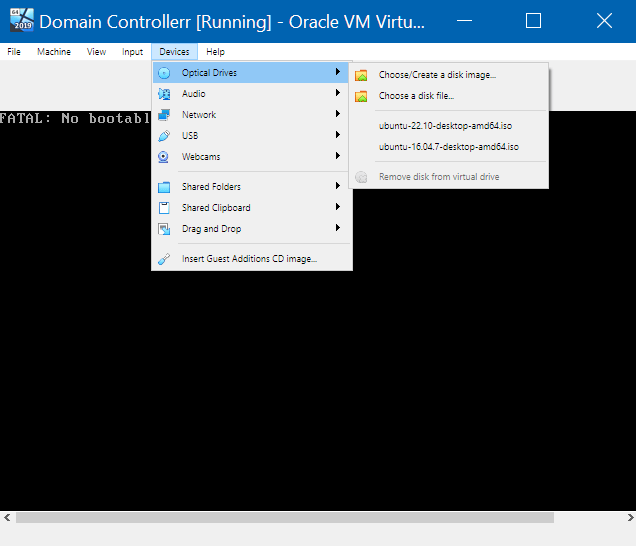Click the FATAL: No bootable text in VM screen

point(75,118)
